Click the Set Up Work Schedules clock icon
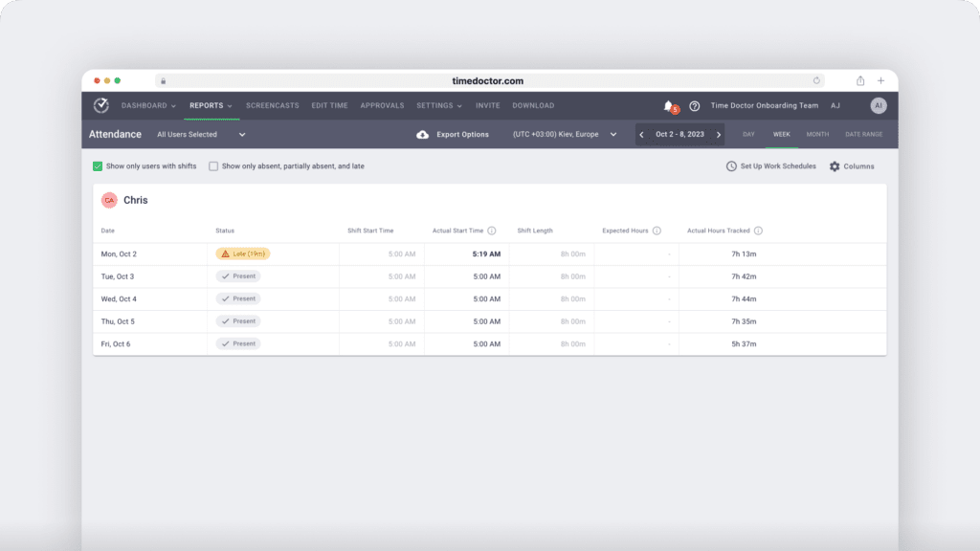Screen dimensions: 980x551 coord(731,166)
